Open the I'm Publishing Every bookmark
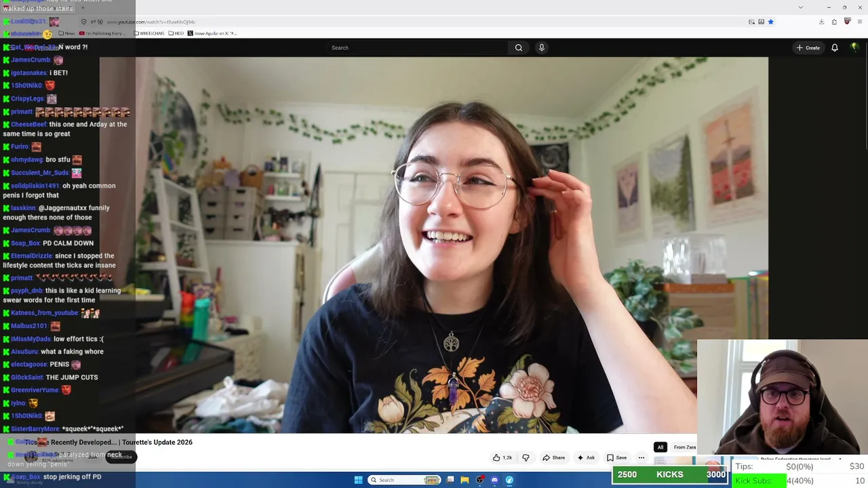 click(x=102, y=33)
